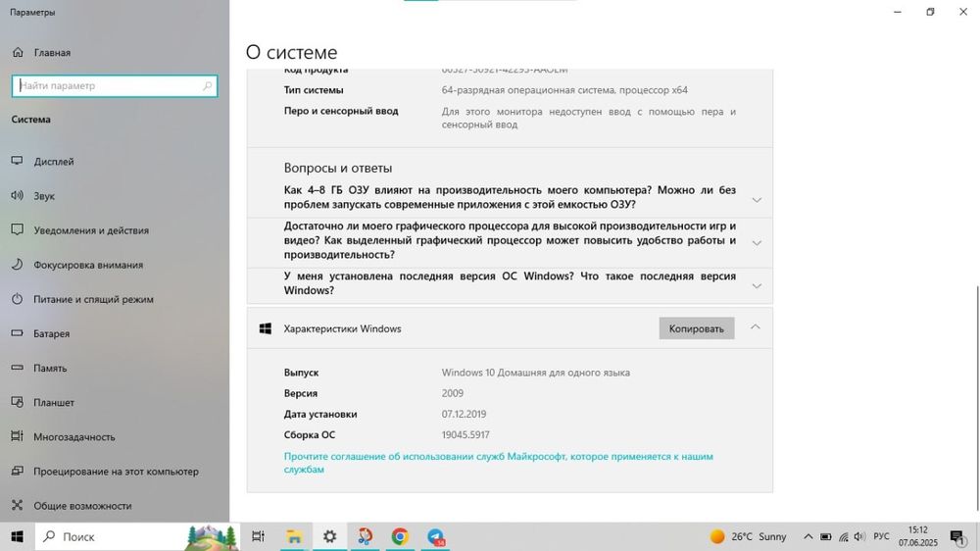
Task: Click the Многозадачность icon
Action: point(18,436)
